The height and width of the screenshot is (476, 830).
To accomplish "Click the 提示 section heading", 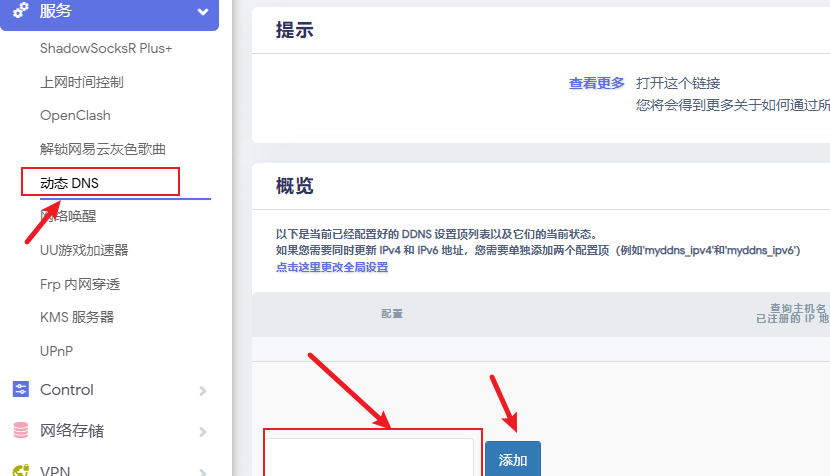I will (294, 30).
